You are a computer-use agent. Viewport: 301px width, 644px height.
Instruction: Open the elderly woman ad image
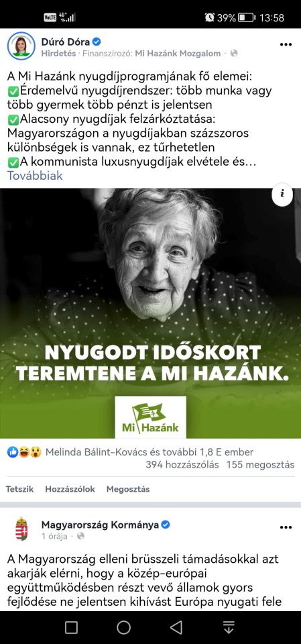[150, 313]
